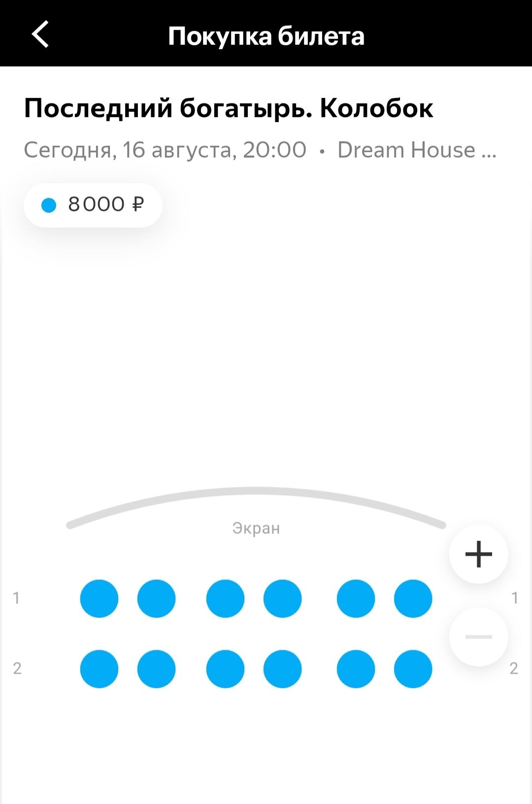532x804 pixels.
Task: Select the second seat in row 2
Action: tap(156, 669)
